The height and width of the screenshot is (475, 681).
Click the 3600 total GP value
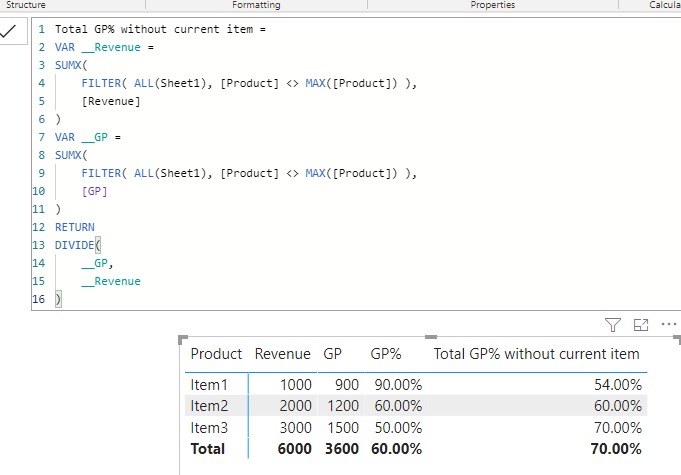pos(342,449)
